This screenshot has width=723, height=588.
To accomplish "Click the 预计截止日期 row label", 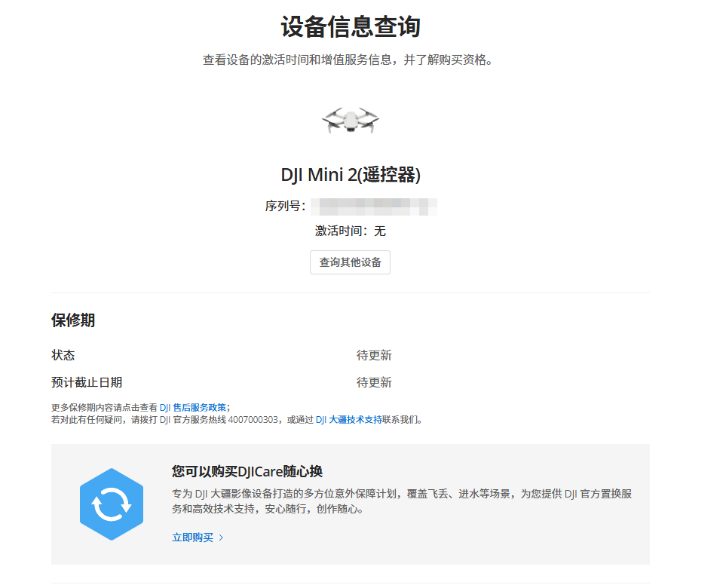I will point(87,382).
